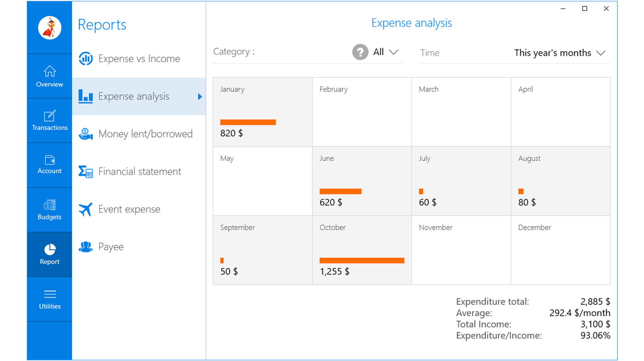Select the Expense vs Income report
The width and height of the screenshot is (644, 361).
(139, 59)
